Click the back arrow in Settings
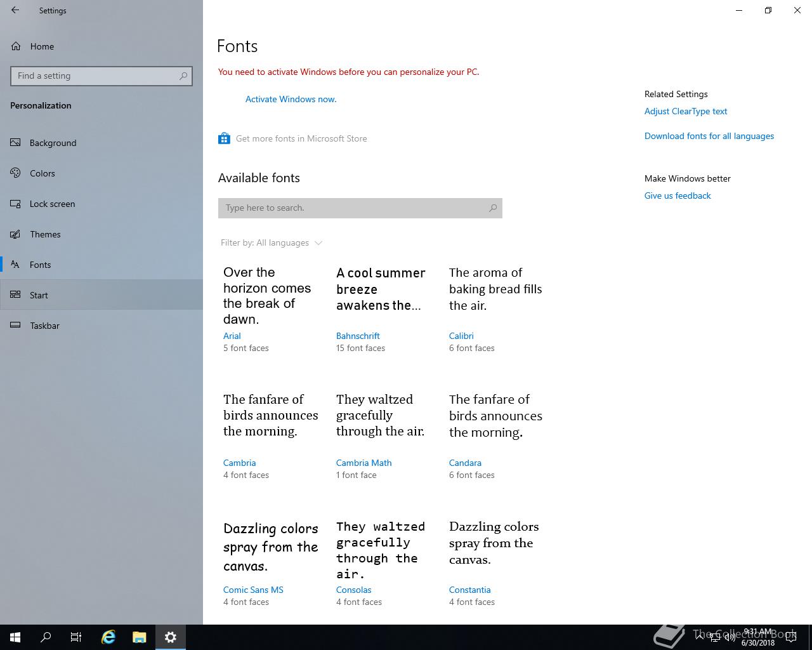 coord(15,10)
